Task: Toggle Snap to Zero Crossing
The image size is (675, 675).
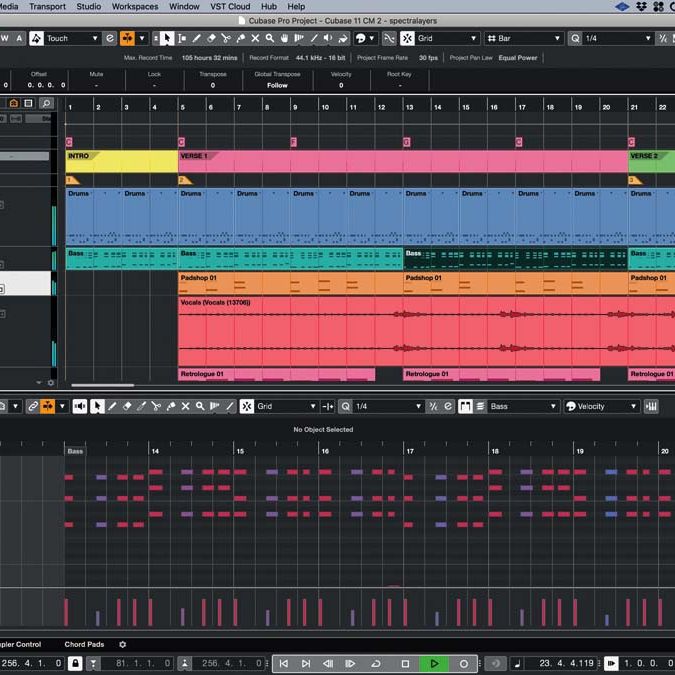Action: [389, 38]
